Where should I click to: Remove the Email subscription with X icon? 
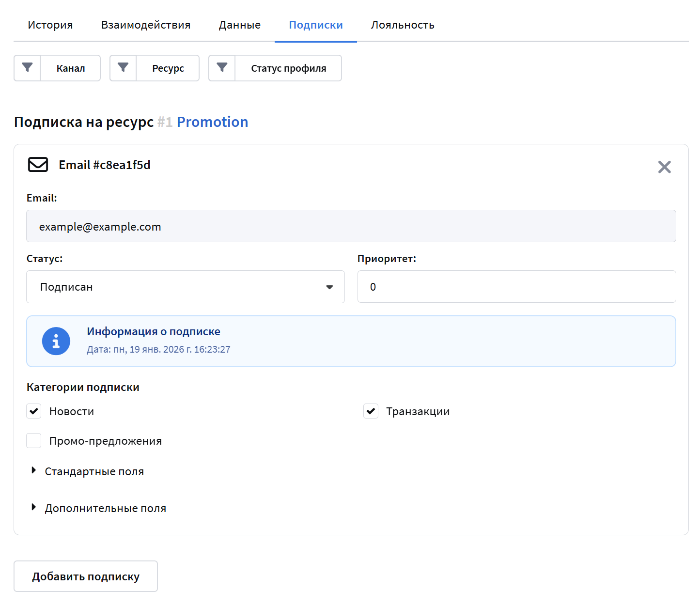[x=664, y=167]
